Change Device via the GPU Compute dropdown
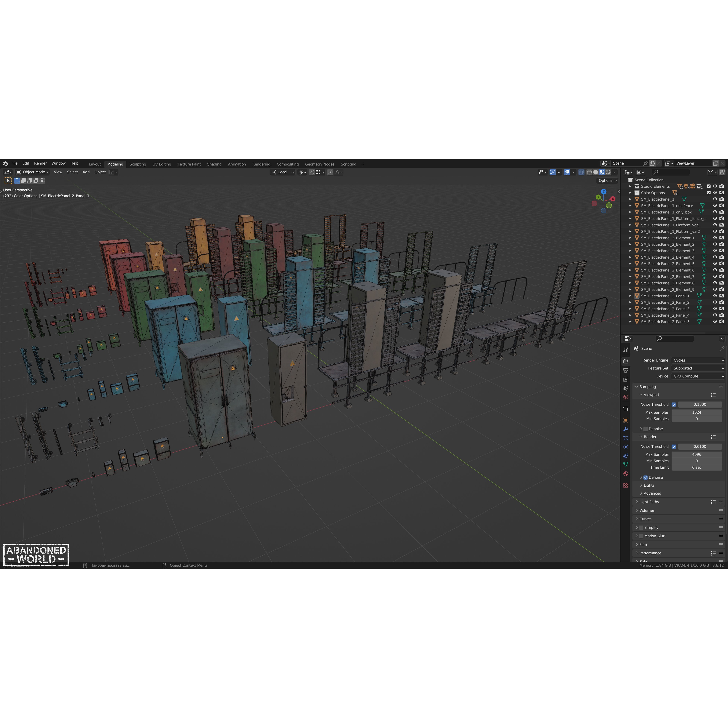Screen dimensions: 728x728 click(x=698, y=376)
